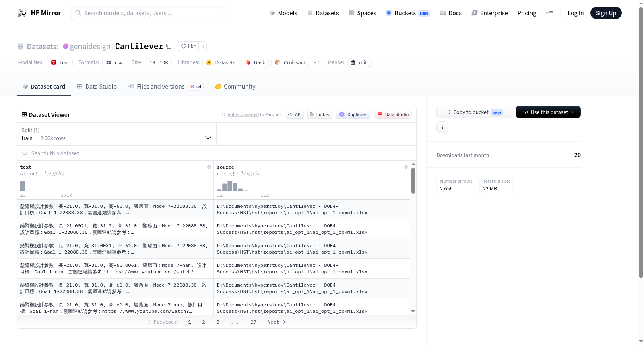Screen dimensions: 644x345
Task: Copy dataset name with the copy icon
Action: click(169, 46)
